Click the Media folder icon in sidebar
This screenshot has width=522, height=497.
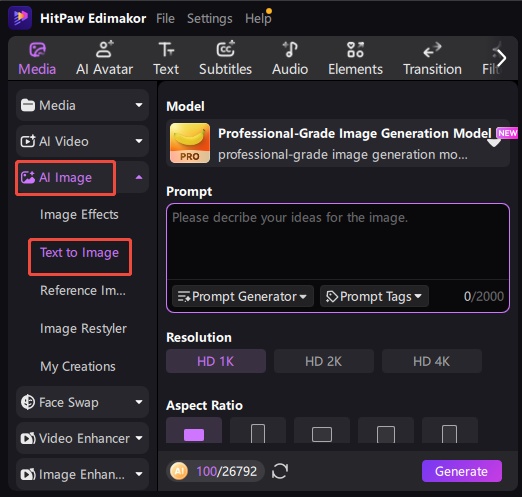pos(28,105)
